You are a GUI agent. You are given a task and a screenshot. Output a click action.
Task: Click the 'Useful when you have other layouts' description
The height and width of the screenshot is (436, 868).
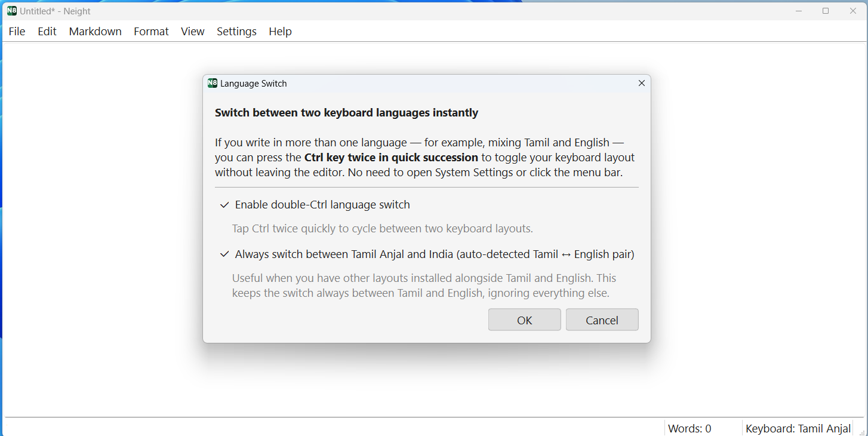pyautogui.click(x=424, y=285)
